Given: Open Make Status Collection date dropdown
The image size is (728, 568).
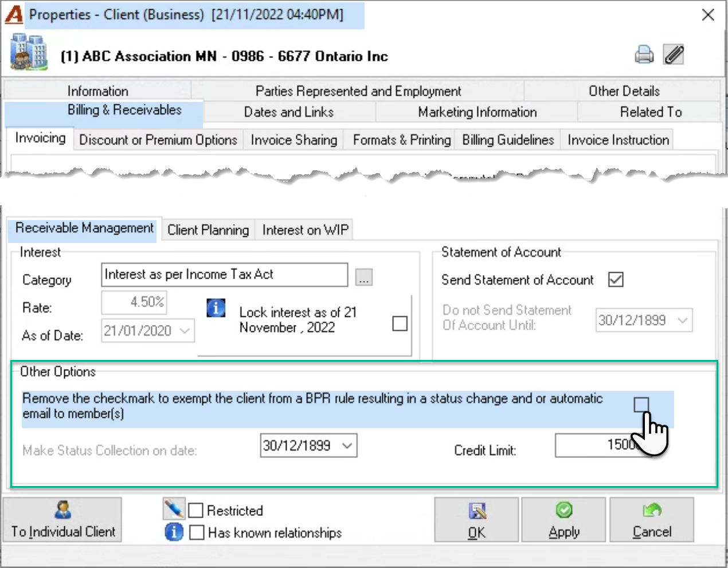Looking at the screenshot, I should click(347, 445).
